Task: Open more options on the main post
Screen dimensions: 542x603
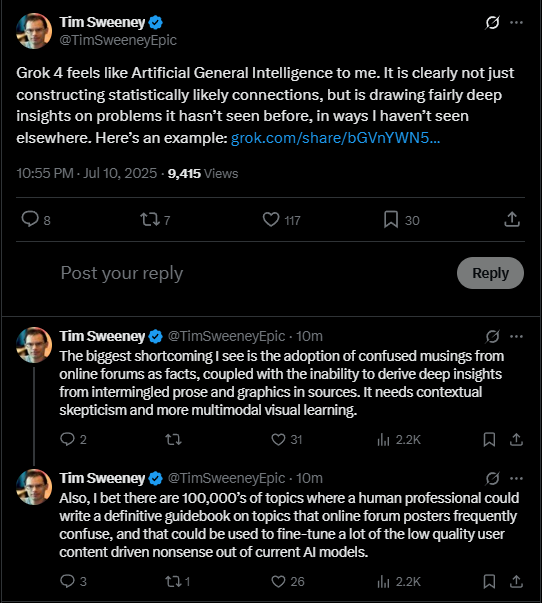Action: coord(516,22)
